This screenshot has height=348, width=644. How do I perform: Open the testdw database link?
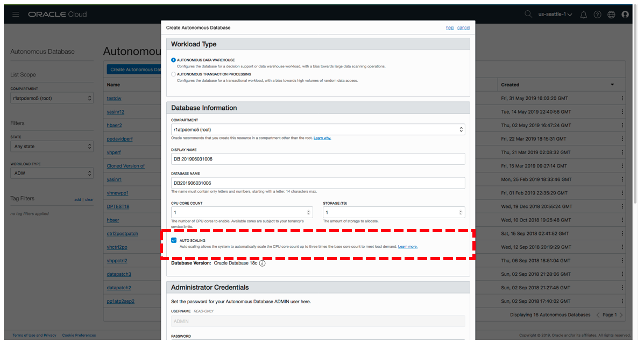(x=114, y=98)
